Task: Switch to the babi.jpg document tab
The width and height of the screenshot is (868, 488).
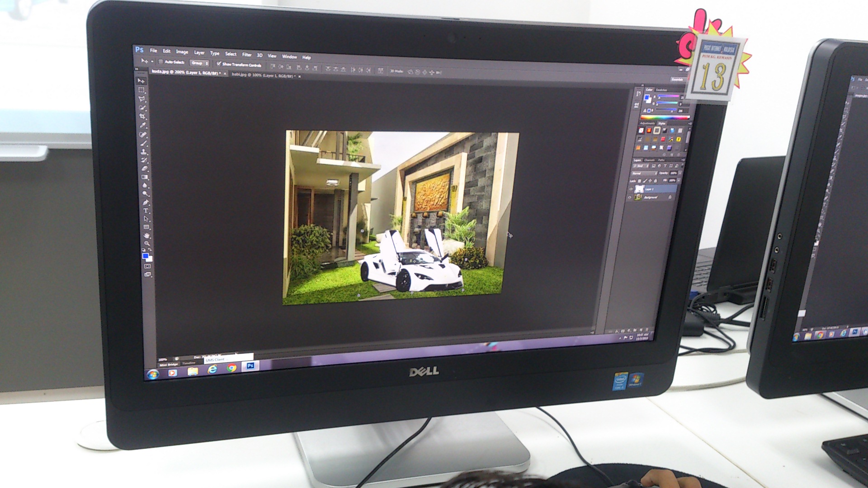Action: click(264, 75)
